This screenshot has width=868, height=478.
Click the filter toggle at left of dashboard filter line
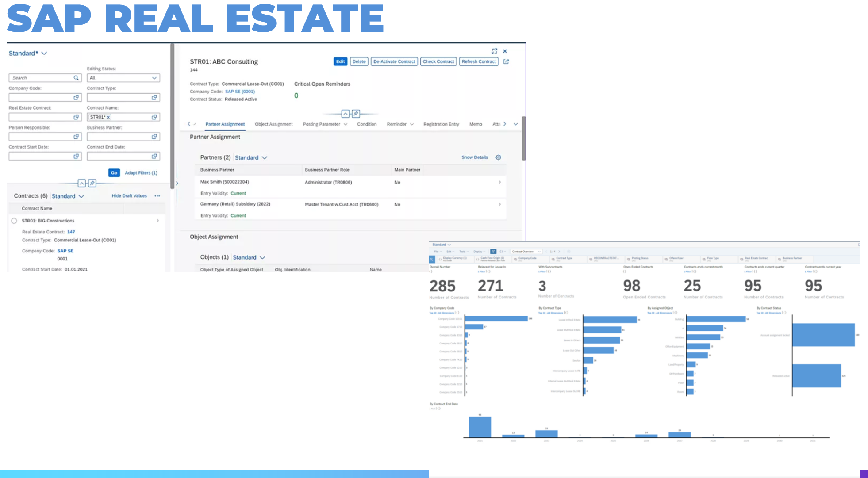click(x=432, y=259)
